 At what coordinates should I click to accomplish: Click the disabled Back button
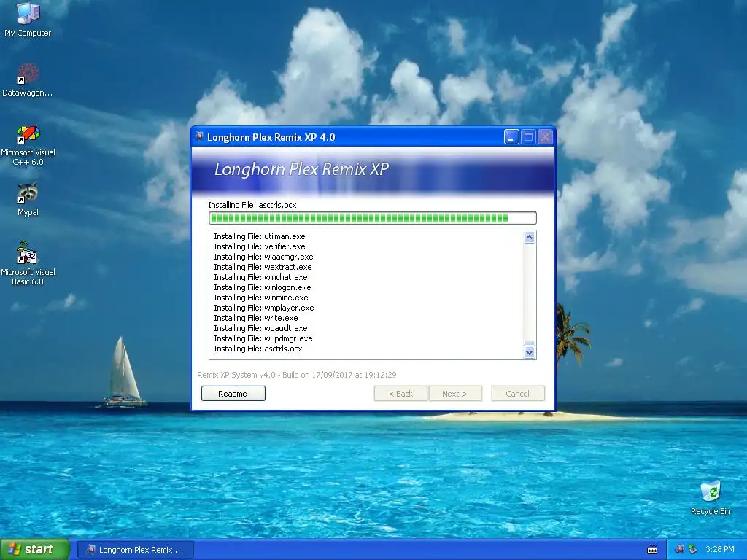(400, 394)
